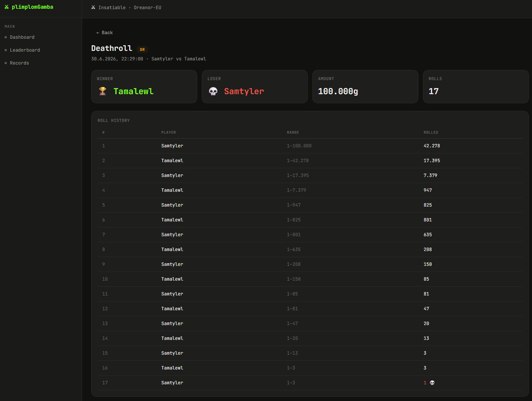Click rolled value 825
The image size is (532, 401).
coord(427,205)
